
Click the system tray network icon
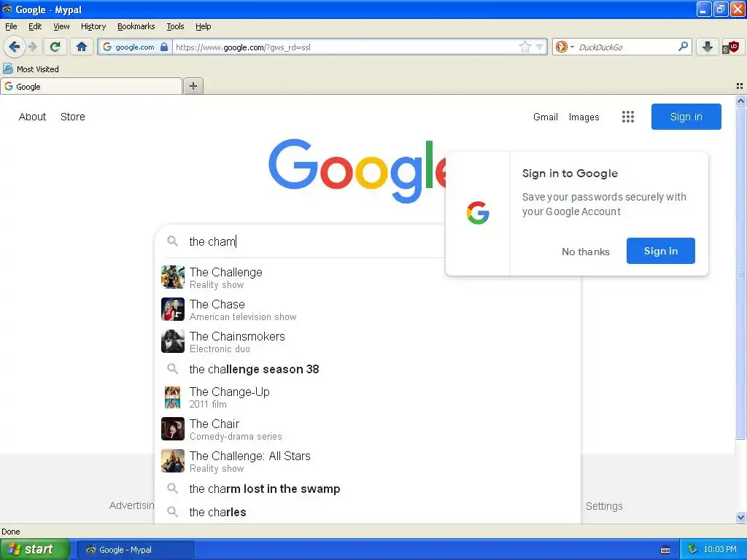coord(693,549)
